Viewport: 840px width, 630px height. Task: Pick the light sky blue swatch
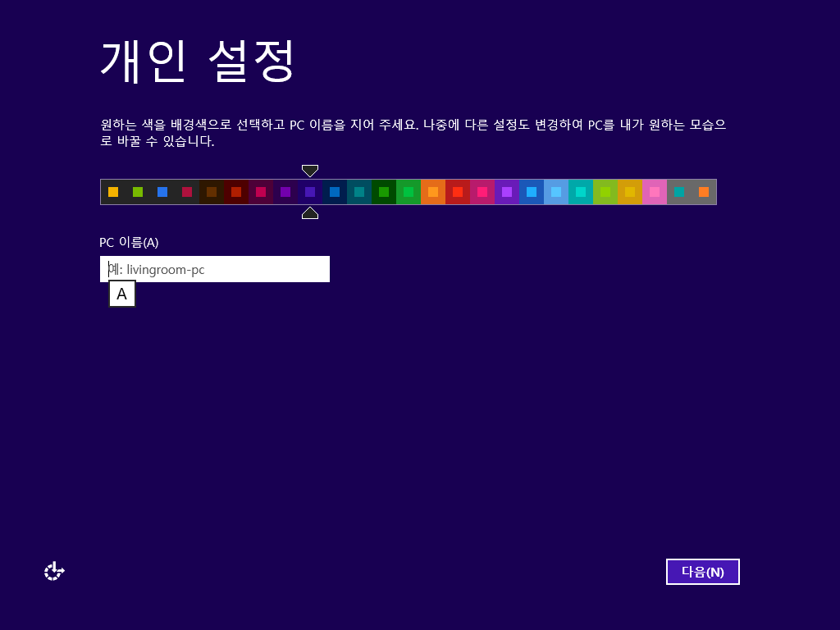coord(557,192)
